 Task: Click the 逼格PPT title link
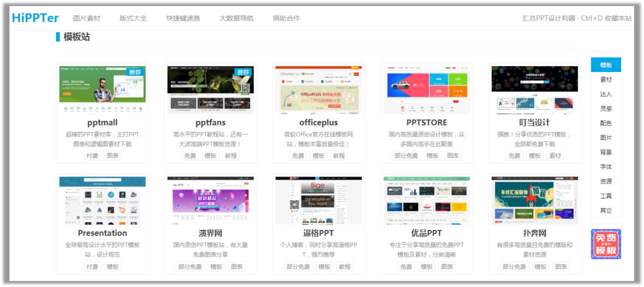[x=318, y=233]
